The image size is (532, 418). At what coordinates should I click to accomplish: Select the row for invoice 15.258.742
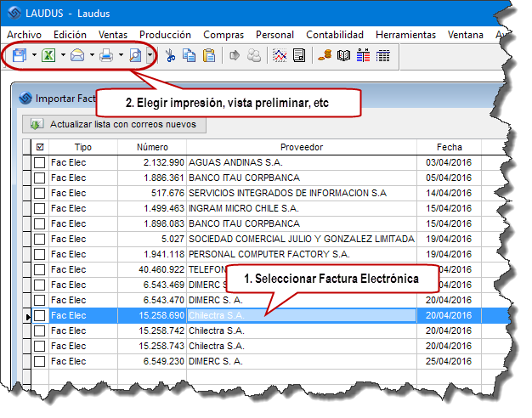click(x=268, y=330)
